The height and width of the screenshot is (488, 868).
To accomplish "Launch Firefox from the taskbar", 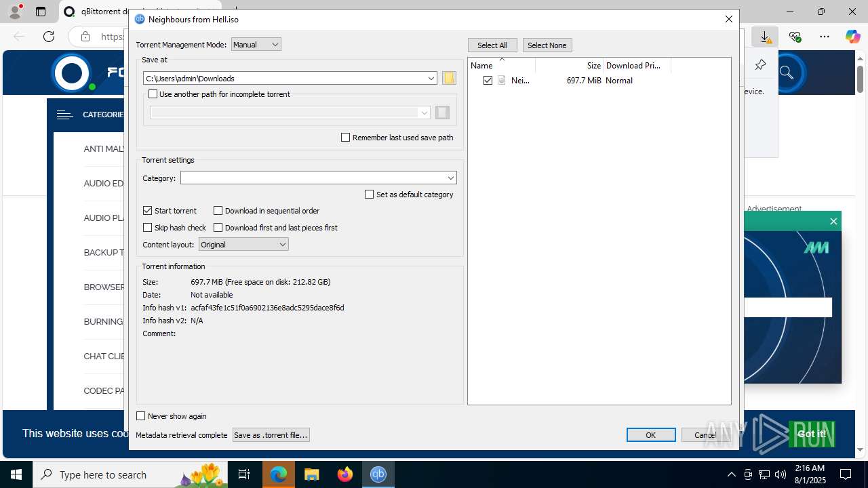I will click(345, 474).
